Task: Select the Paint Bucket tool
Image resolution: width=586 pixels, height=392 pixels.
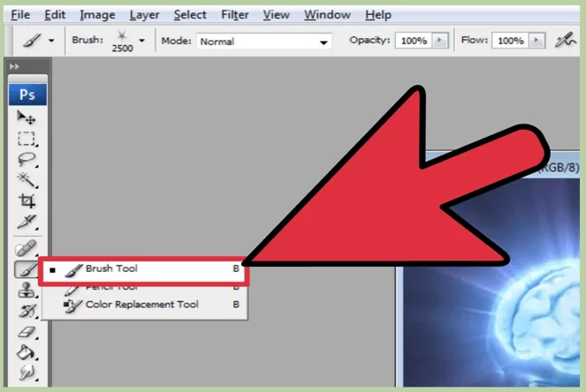Action: pos(27,352)
